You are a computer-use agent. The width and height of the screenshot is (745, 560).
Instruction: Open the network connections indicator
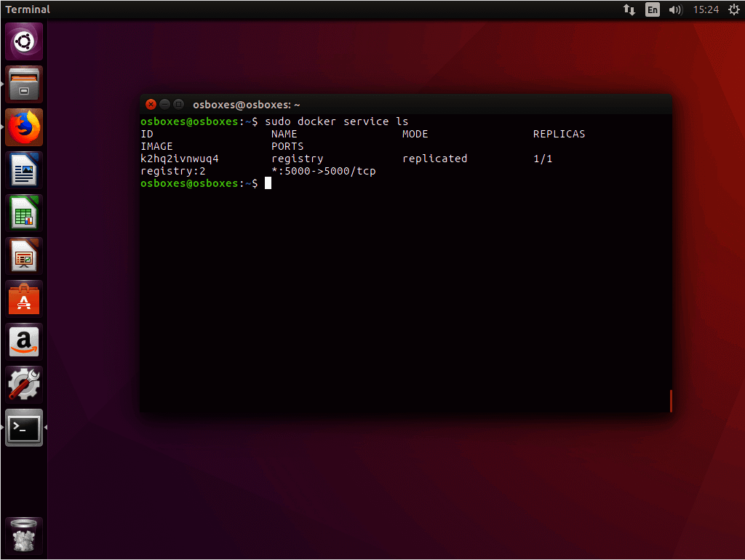[x=629, y=9]
